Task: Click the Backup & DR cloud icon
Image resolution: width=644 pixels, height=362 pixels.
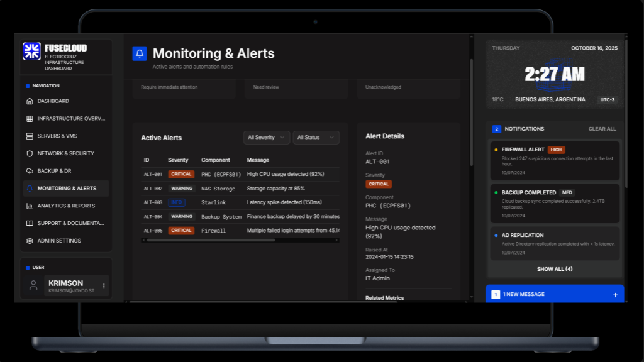Action: pos(28,170)
